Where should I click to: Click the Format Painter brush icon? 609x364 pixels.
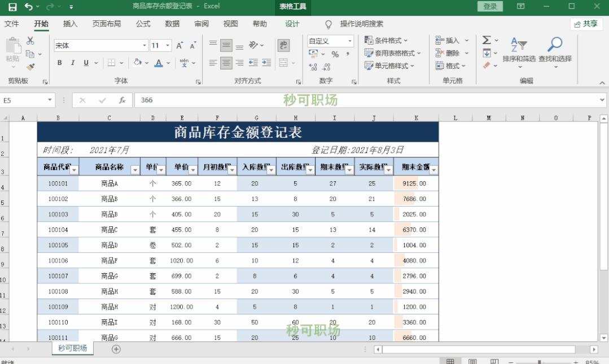(x=30, y=67)
